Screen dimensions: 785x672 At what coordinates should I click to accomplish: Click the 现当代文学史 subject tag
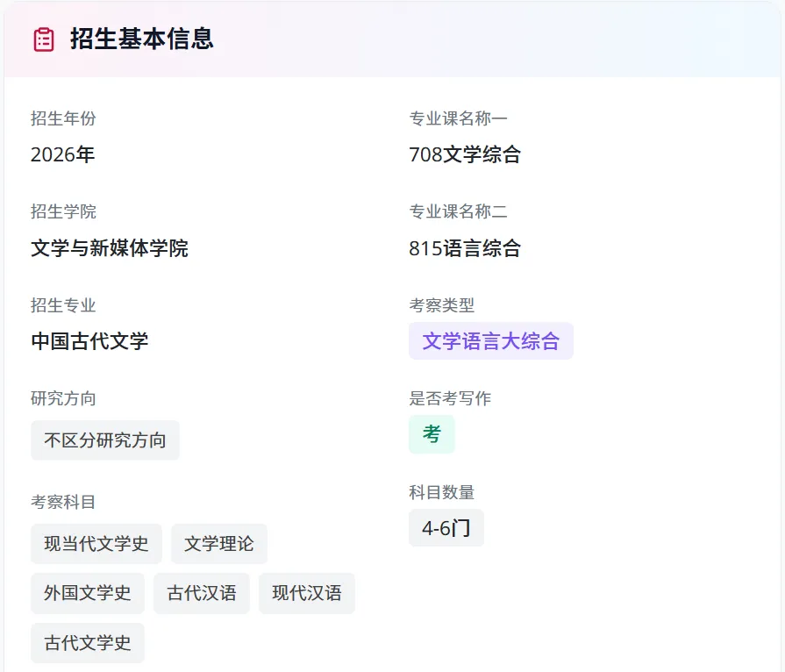(96, 544)
